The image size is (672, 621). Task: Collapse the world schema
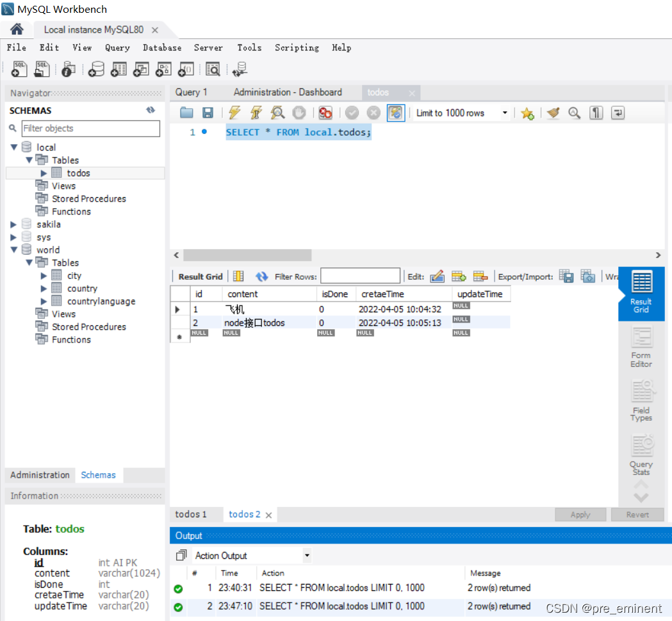[x=14, y=250]
